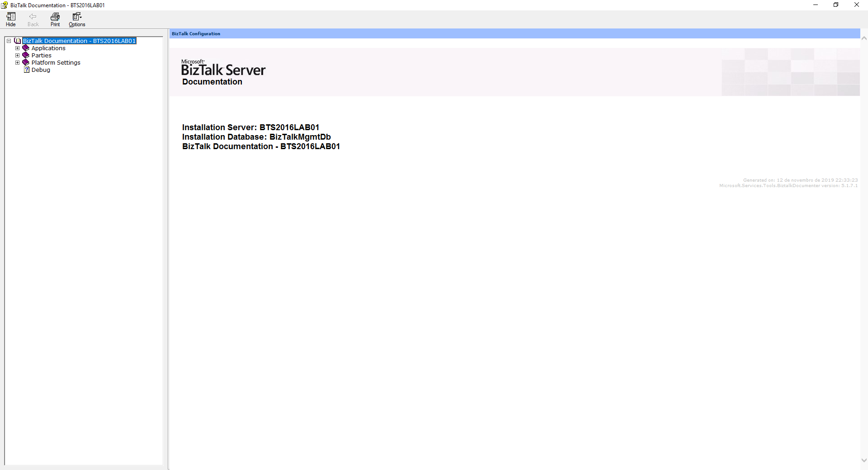Collapse the BizTalk Documentation root node
This screenshot has height=470, width=868.
point(9,41)
